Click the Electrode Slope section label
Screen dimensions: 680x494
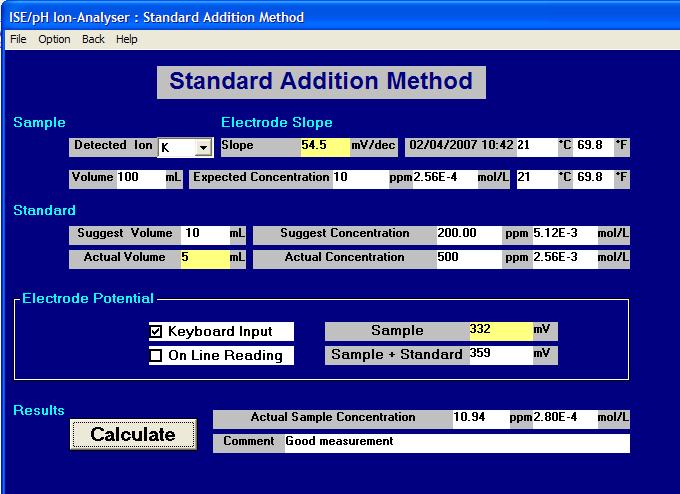tap(277, 122)
